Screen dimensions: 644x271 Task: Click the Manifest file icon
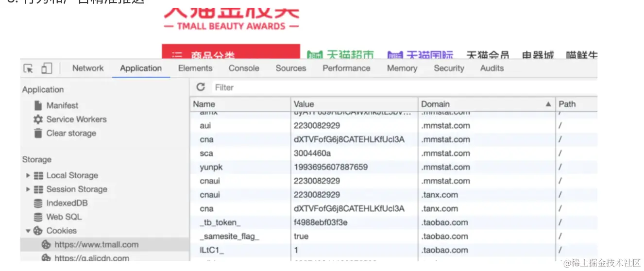(38, 105)
